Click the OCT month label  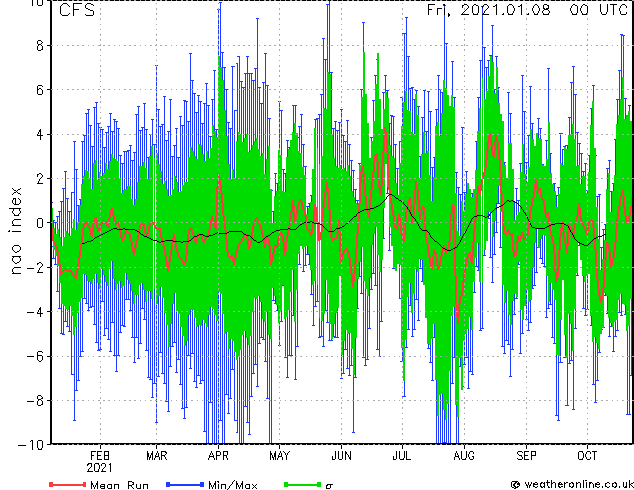coord(587,456)
